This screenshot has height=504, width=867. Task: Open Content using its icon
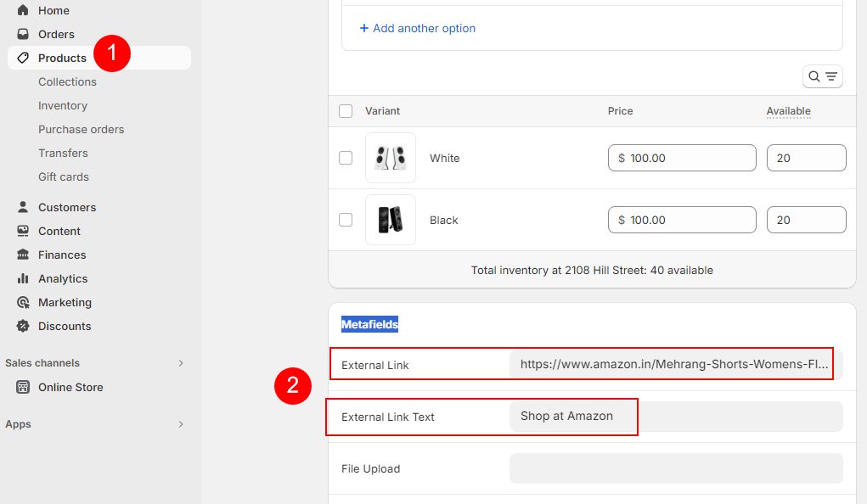click(23, 231)
